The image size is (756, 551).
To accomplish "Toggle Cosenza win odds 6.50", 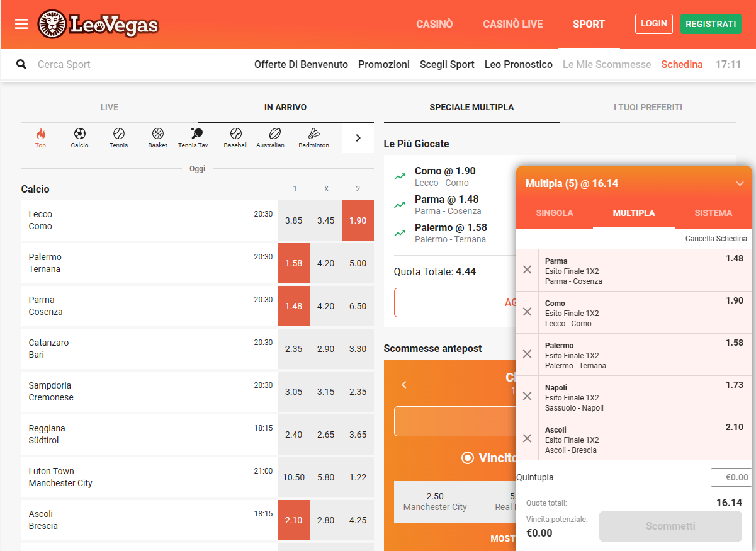I will pos(358,306).
